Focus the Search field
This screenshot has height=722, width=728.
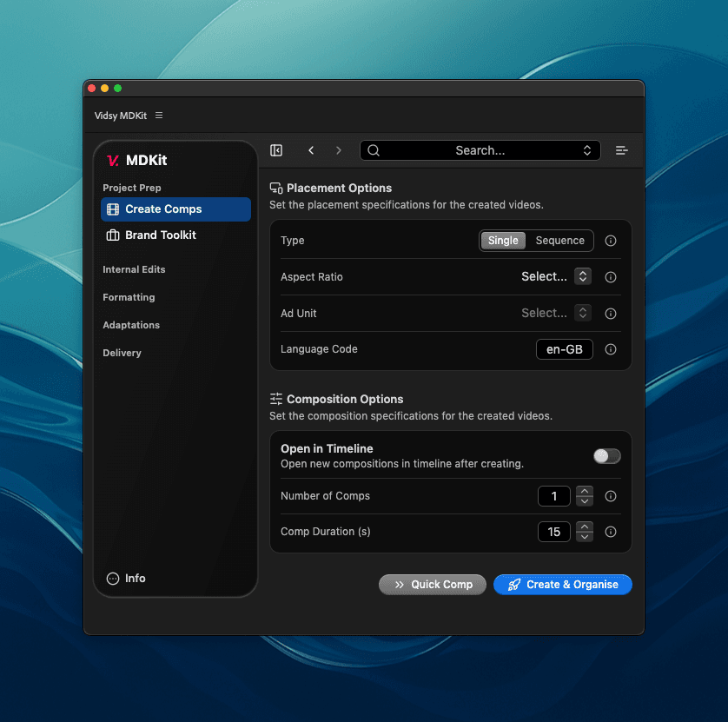coord(480,150)
